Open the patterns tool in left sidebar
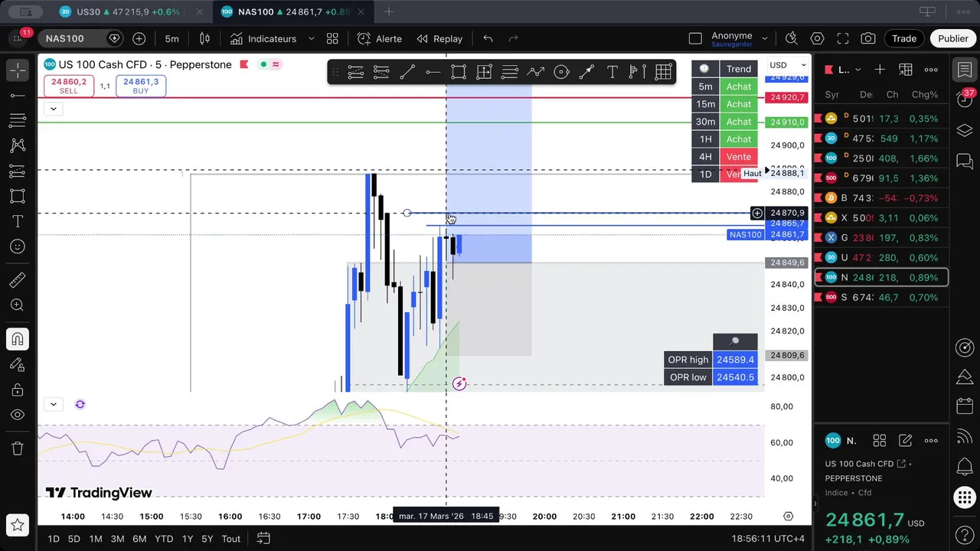 18,145
